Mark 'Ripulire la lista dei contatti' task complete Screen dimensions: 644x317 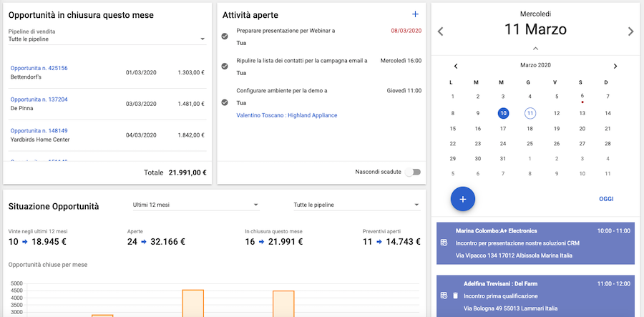[224, 66]
